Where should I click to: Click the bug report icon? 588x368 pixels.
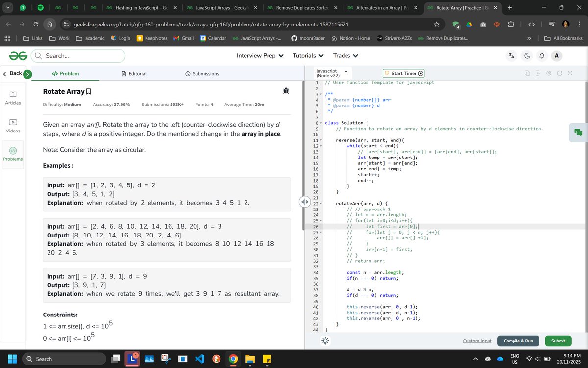click(x=286, y=91)
